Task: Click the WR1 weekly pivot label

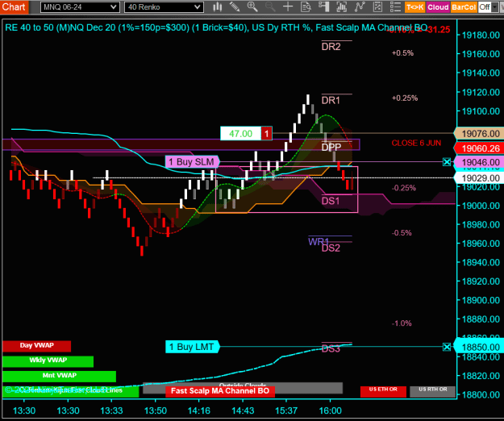Action: (x=318, y=242)
